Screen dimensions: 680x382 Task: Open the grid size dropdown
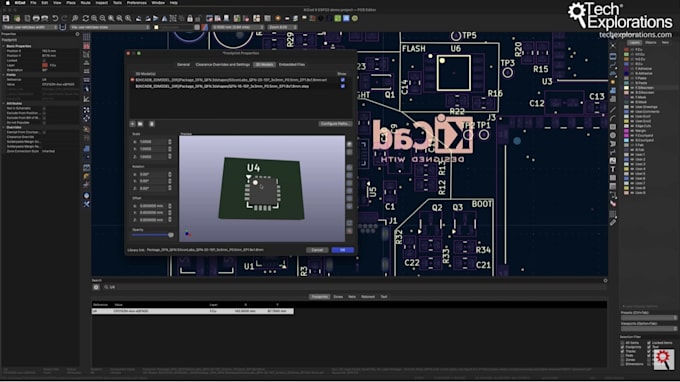click(x=238, y=27)
